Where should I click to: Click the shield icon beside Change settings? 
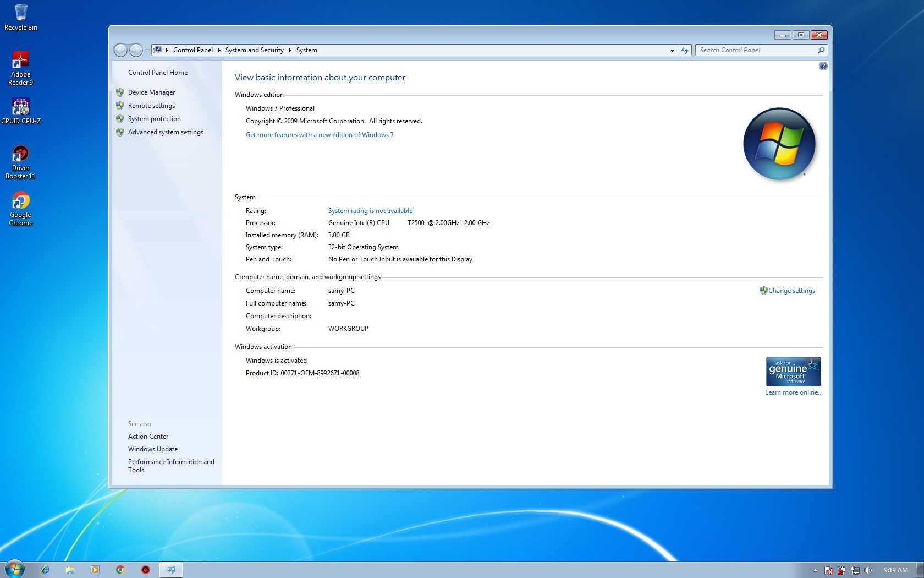pyautogui.click(x=763, y=291)
